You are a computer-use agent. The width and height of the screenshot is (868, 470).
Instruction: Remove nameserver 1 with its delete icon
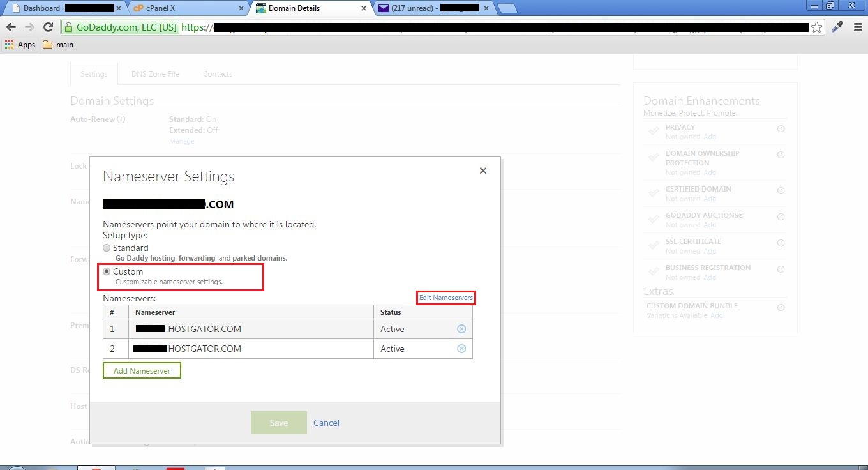coord(461,329)
